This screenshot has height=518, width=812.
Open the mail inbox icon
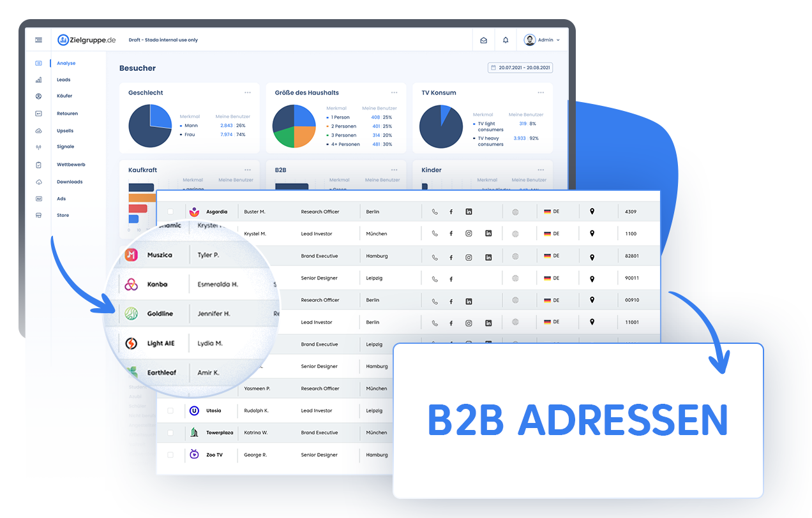point(484,40)
